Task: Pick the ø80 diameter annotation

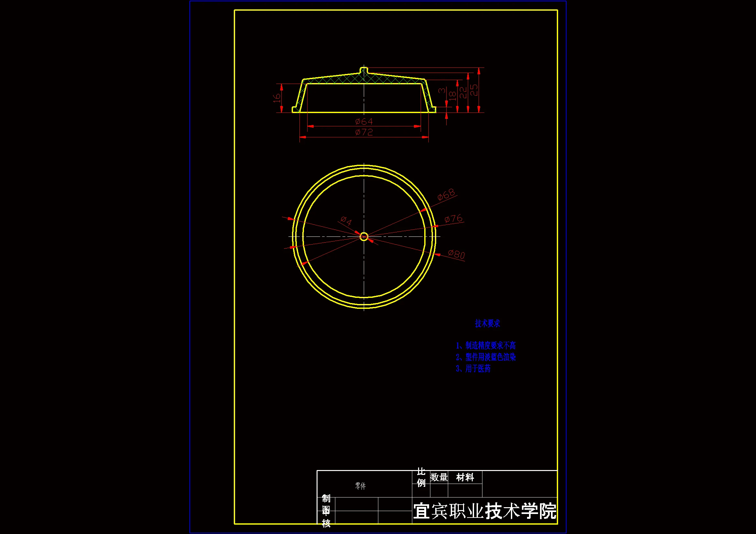Action: pos(456,254)
